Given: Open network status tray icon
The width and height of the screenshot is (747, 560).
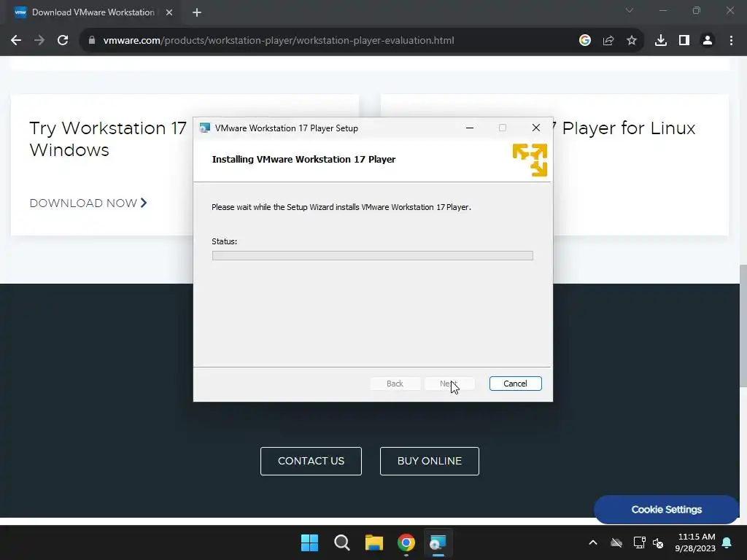Looking at the screenshot, I should 639,542.
